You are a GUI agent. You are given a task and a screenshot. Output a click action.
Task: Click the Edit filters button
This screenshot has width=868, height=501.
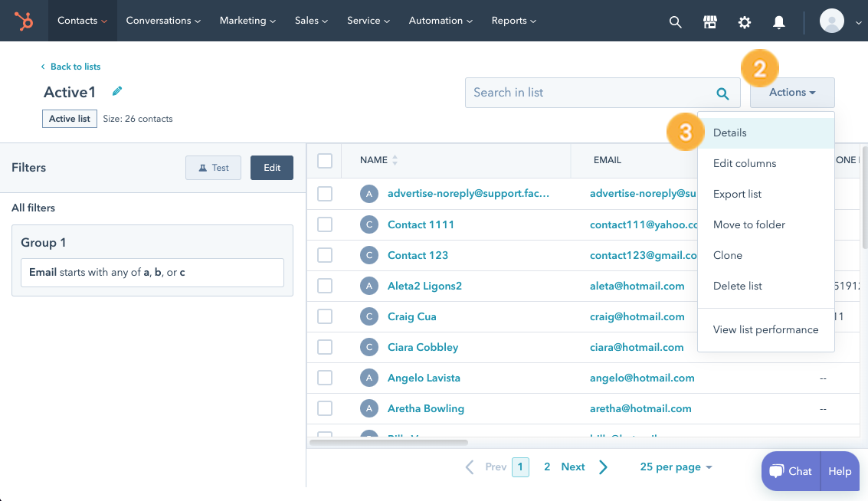point(272,168)
